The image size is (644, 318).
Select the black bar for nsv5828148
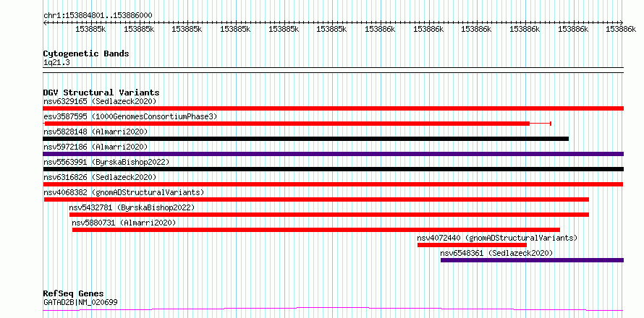tap(306, 139)
